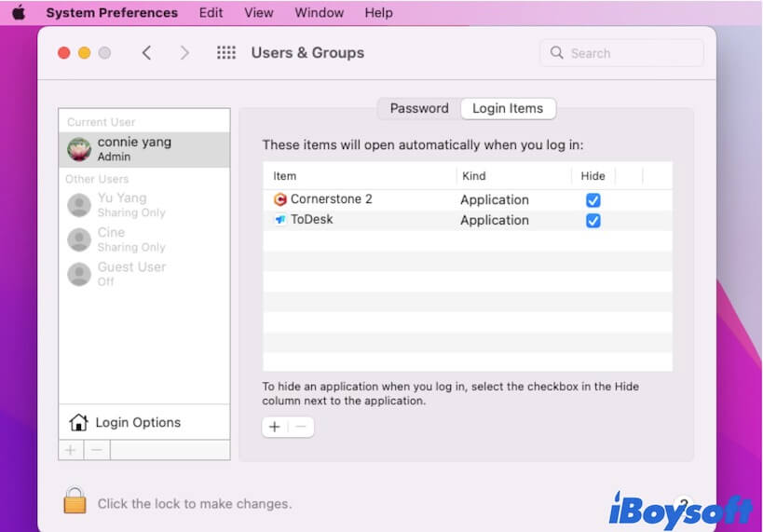Image resolution: width=763 pixels, height=532 pixels.
Task: Select the Cornerstone 2 login item
Action: coord(468,199)
